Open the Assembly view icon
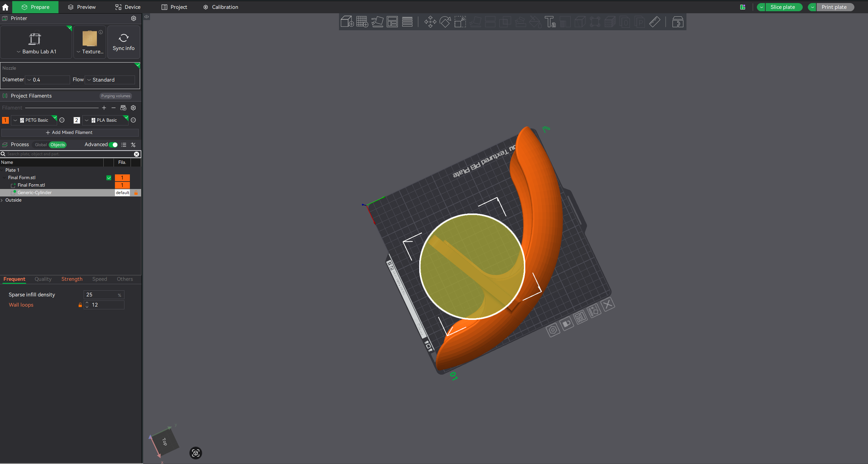The image size is (868, 464). (x=678, y=22)
